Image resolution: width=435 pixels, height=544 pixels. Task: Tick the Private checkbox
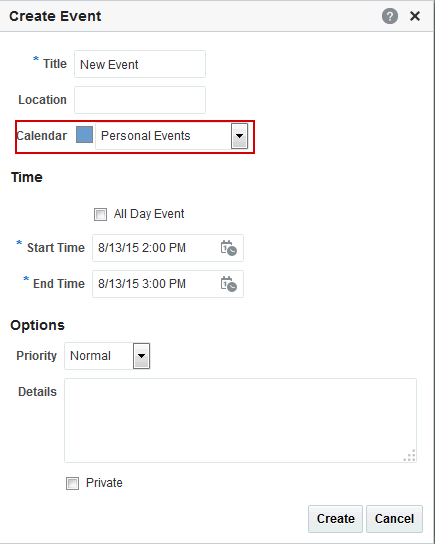click(x=72, y=483)
